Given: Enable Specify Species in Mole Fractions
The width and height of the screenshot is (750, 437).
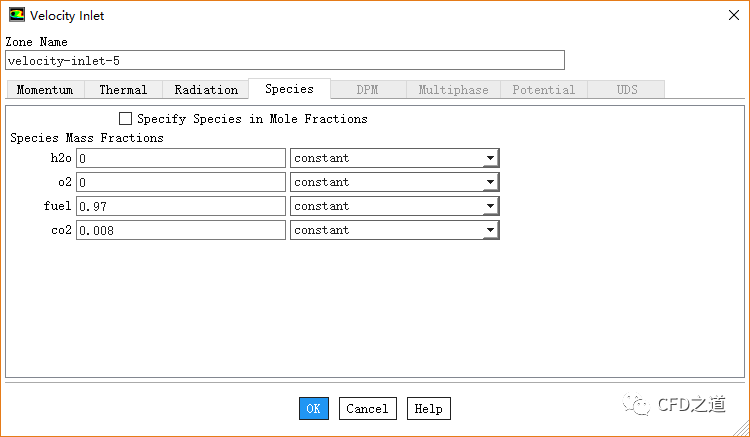Looking at the screenshot, I should pos(126,119).
